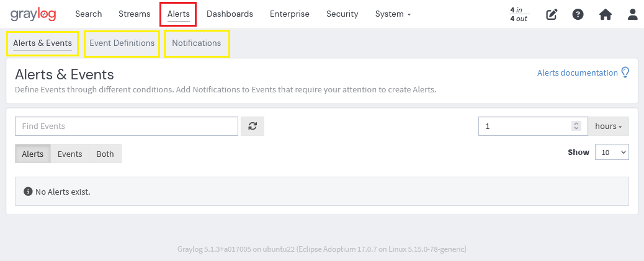Open the Alerts documentation link
The height and width of the screenshot is (261, 644).
(x=577, y=73)
